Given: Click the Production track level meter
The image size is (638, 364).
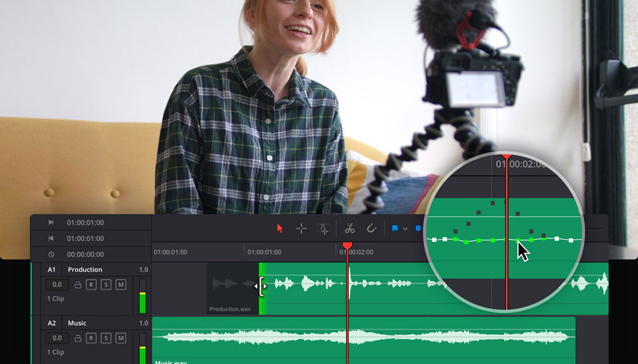Looking at the screenshot, I should pyautogui.click(x=143, y=296).
